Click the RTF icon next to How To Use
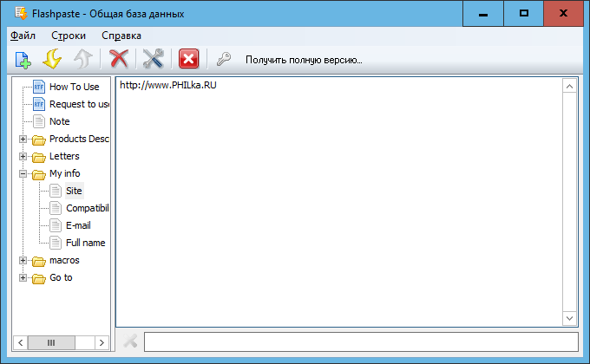Viewport: 590px width, 364px height. 39,87
